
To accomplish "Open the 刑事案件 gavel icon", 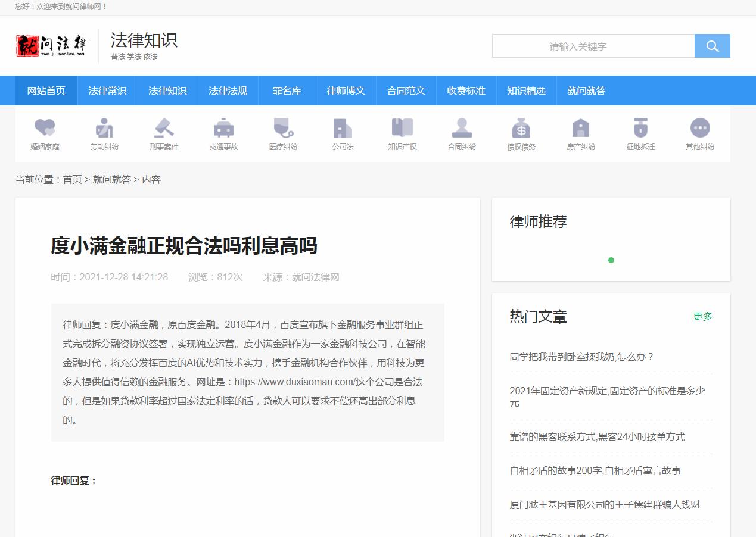I will (164, 128).
